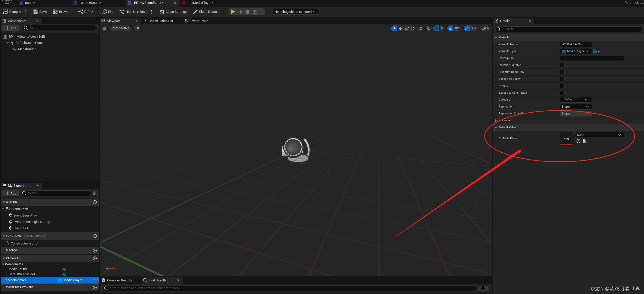Screen dimensions: 644x294
Task: Tick the Expose on Spawn checkbox
Action: (562, 79)
